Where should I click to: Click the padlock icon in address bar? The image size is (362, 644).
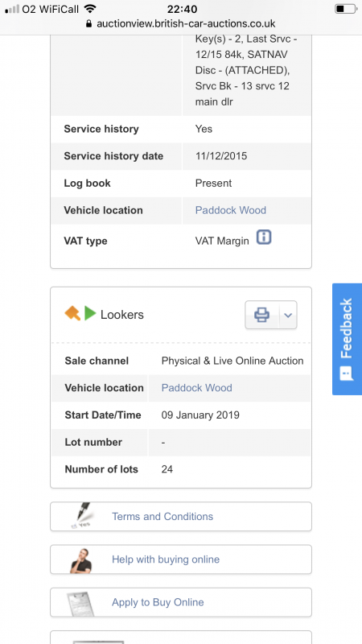pos(88,24)
